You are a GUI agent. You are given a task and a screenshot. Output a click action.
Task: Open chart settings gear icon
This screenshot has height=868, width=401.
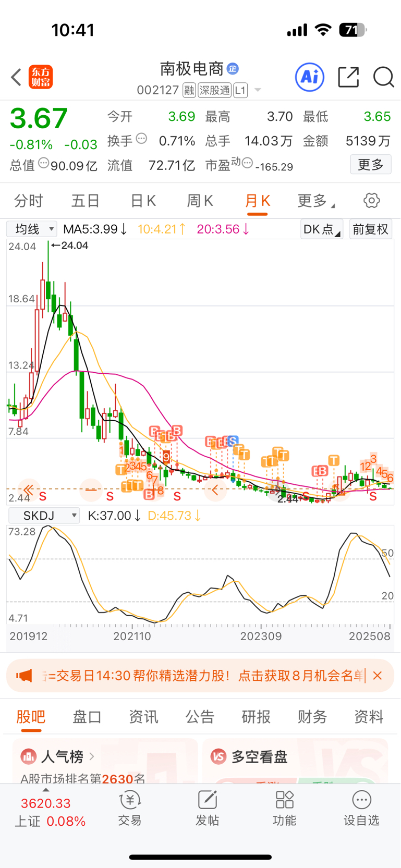click(x=371, y=201)
